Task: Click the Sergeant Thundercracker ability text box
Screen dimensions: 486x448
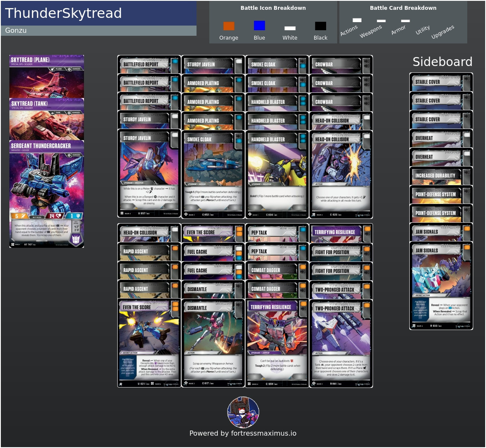Action: click(42, 230)
